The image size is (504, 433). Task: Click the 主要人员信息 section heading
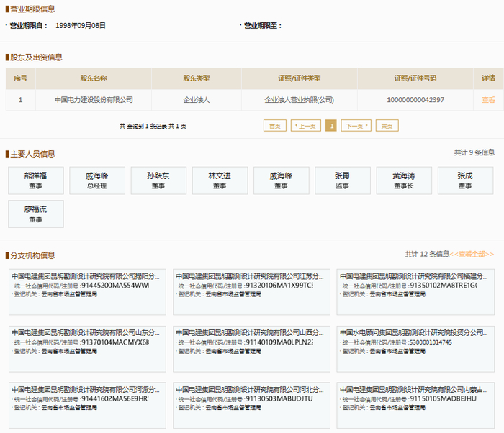coord(32,154)
